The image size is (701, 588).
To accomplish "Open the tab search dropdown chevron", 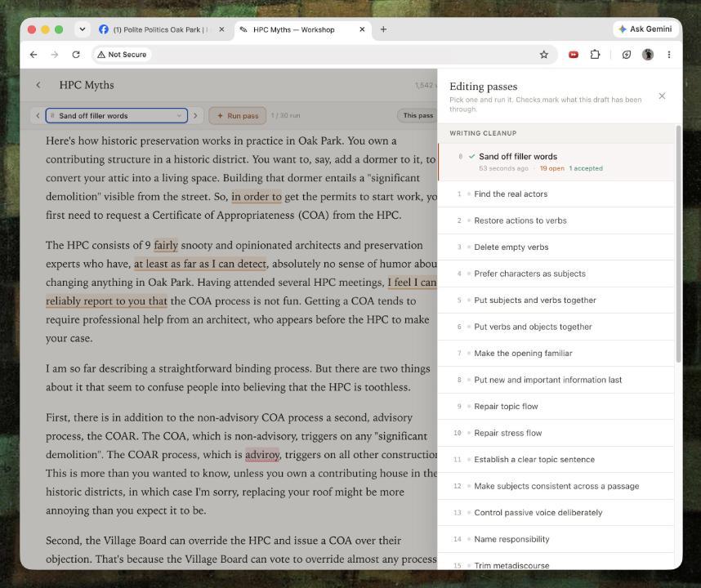I will pyautogui.click(x=83, y=29).
